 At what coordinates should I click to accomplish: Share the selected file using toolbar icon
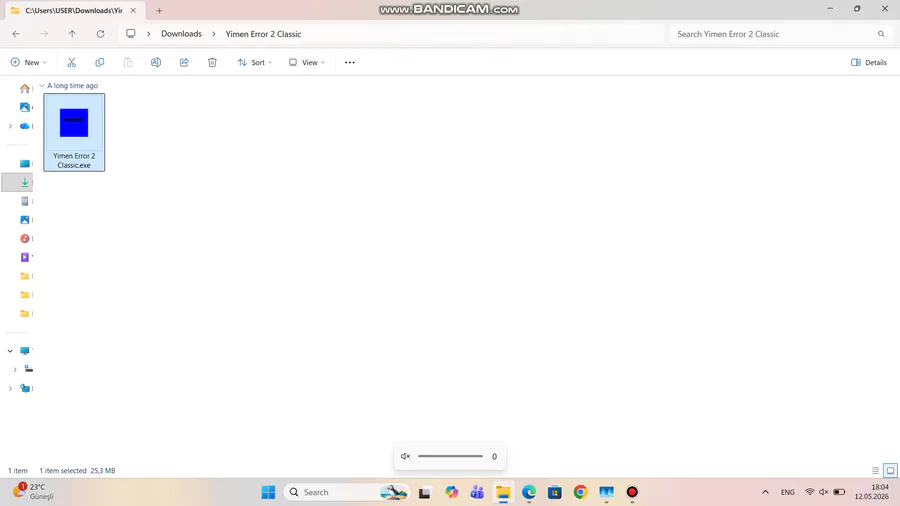coord(184,62)
